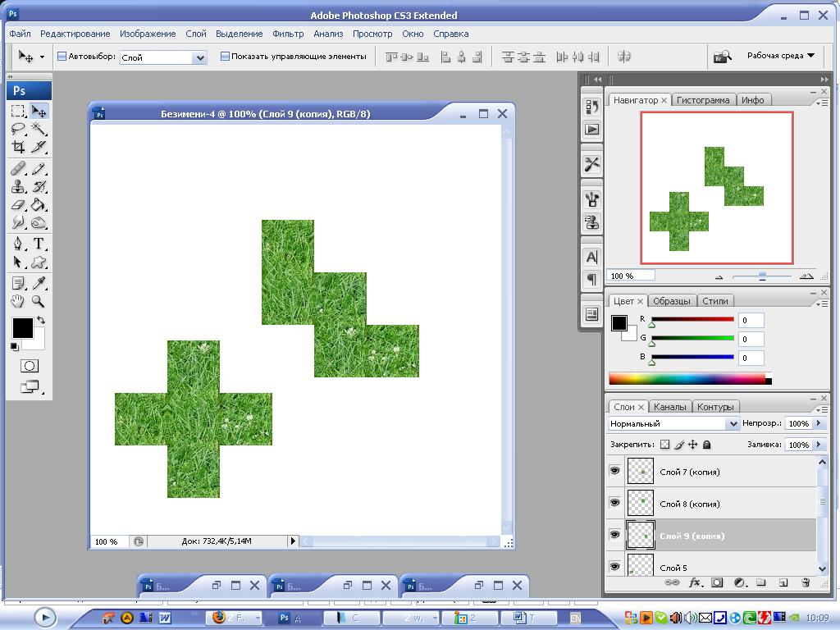Open the Фильтр menu
This screenshot has height=630, width=840.
[x=288, y=34]
